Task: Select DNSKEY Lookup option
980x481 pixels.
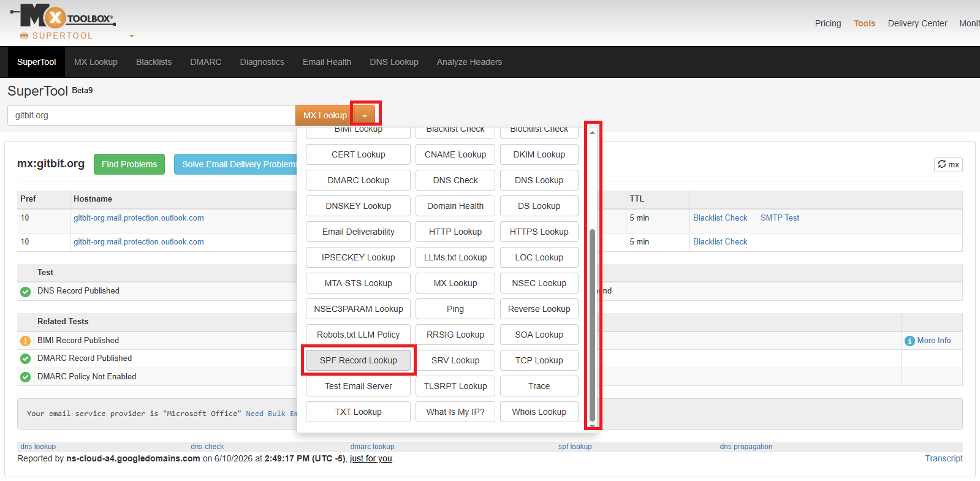Action: point(359,206)
